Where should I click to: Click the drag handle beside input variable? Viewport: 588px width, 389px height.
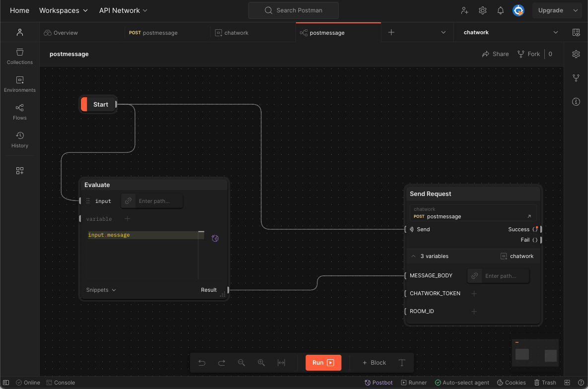(x=88, y=201)
